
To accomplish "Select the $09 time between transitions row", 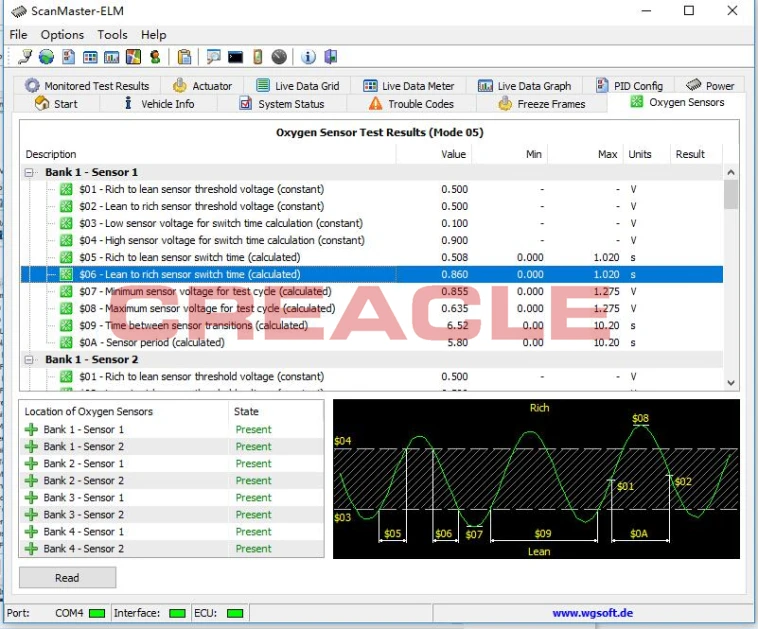I will tap(372, 325).
